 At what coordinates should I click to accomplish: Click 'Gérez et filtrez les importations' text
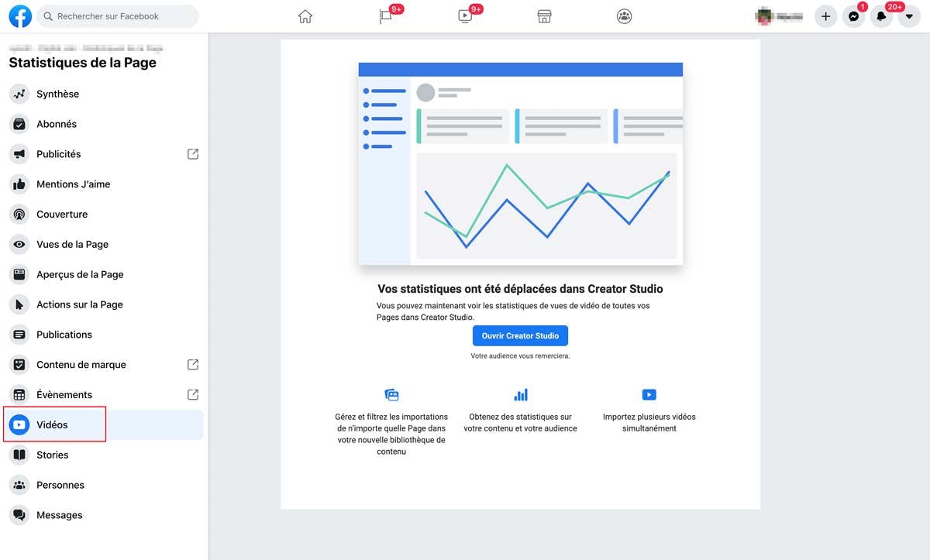(x=391, y=434)
